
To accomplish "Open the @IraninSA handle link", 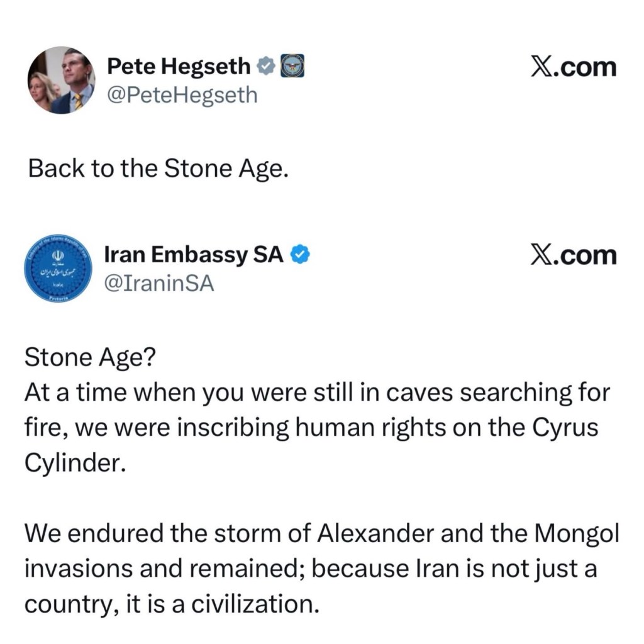I will pyautogui.click(x=160, y=284).
